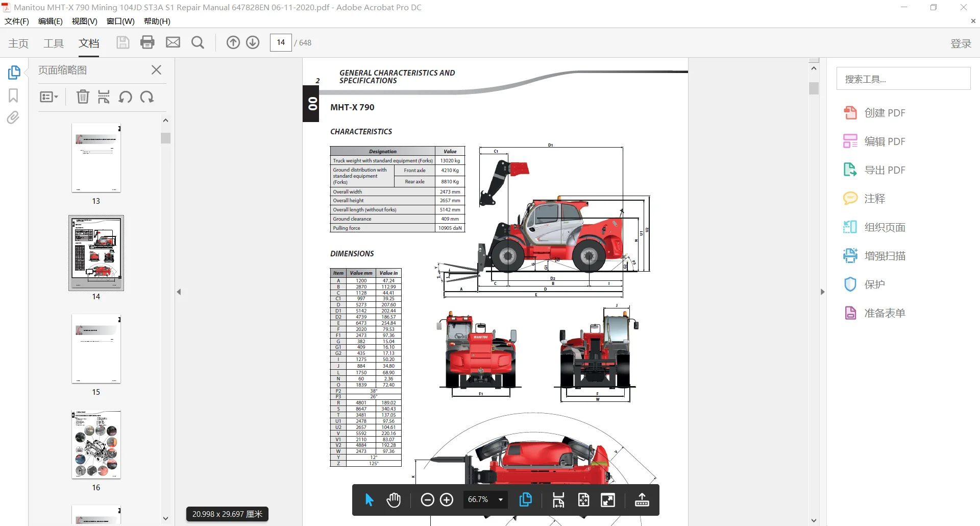Collapse the right tools pane via arrow
This screenshot has height=526, width=980.
[822, 292]
